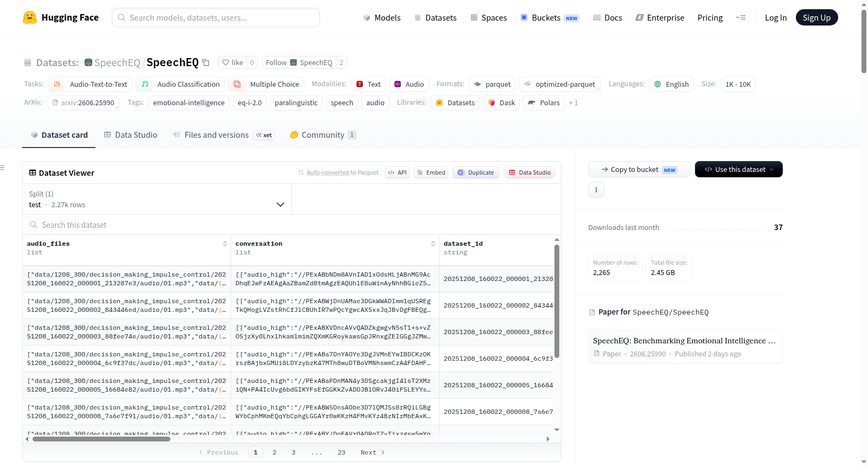Open the SpeechEQ organization link in title
Screen dimensions: 868x467
tap(117, 62)
